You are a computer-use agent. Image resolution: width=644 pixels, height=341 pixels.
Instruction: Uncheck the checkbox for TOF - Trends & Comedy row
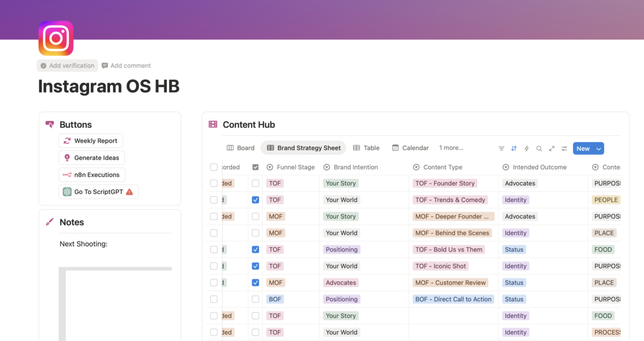pos(255,200)
